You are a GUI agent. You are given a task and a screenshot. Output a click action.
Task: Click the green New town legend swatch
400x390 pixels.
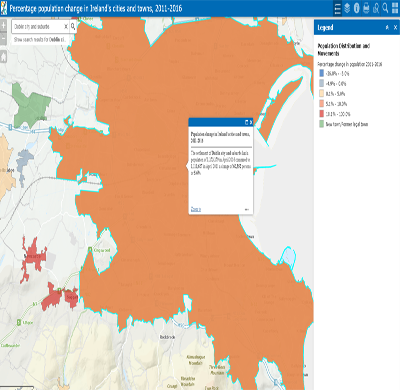tap(322, 124)
